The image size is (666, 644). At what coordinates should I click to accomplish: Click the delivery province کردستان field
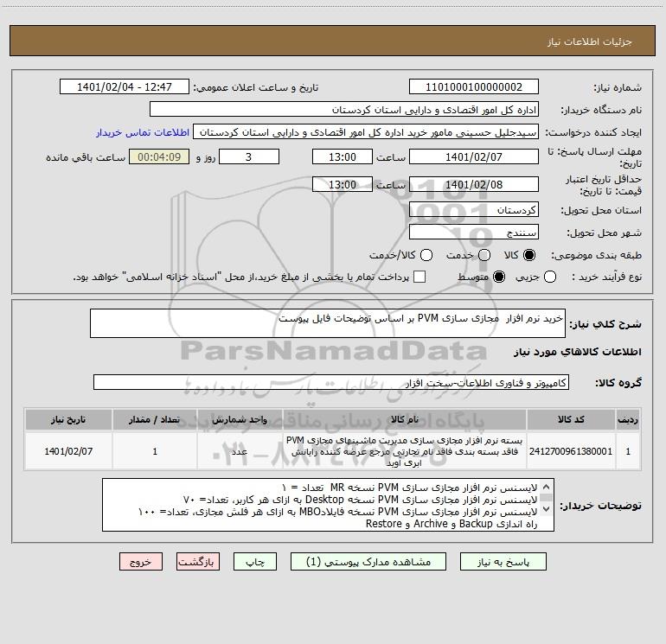pyautogui.click(x=474, y=210)
